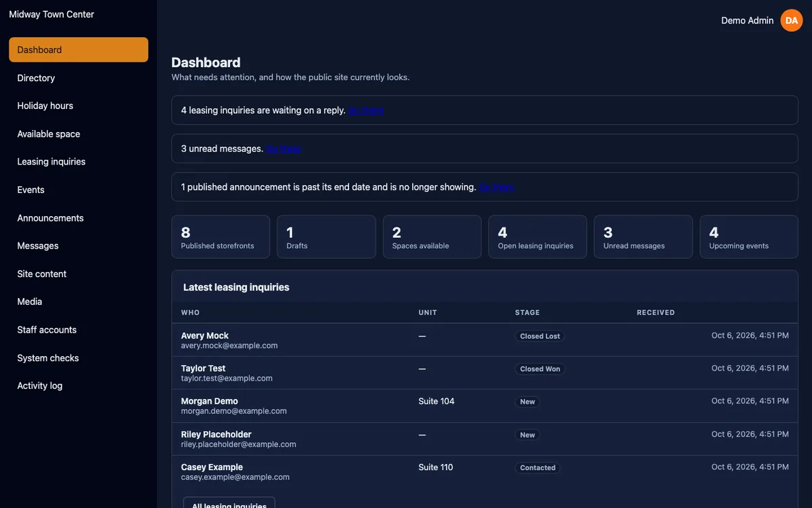Click the Closed Won stage badge
Viewport: 812px width, 508px height.
point(540,369)
